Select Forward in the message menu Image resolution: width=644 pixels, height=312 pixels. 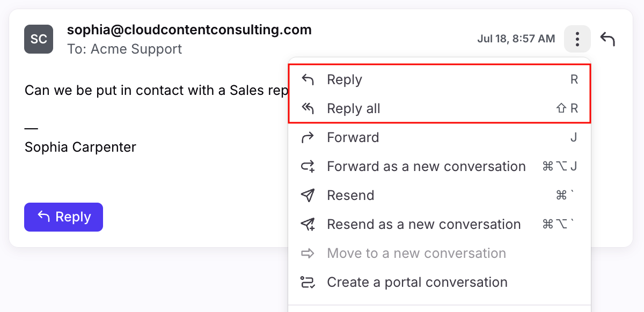coord(440,138)
